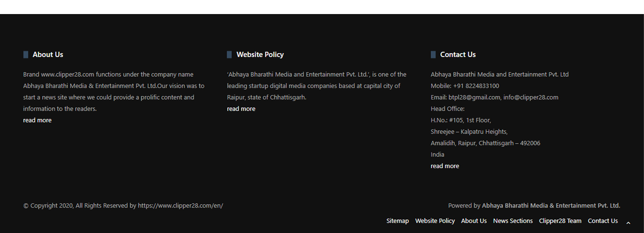Open "read more" under Website Policy section

241,109
